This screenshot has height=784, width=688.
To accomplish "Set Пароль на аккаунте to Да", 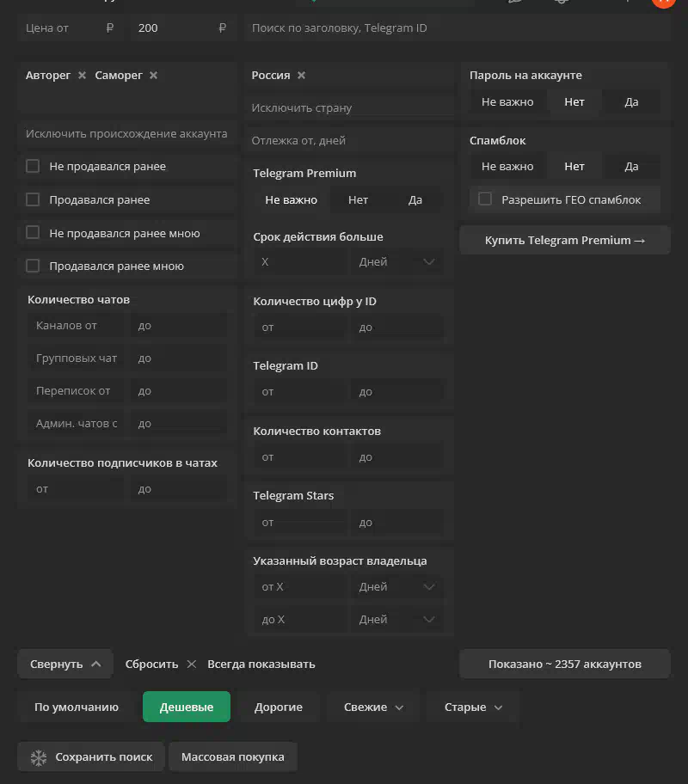I will click(631, 102).
